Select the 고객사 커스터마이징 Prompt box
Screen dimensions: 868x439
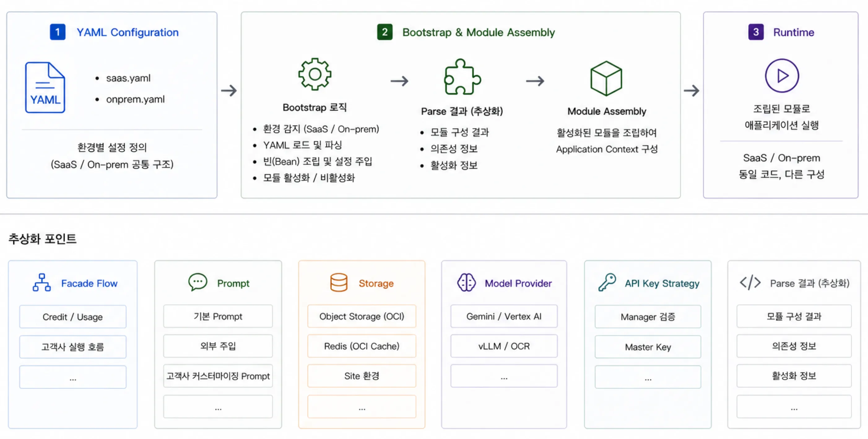218,376
